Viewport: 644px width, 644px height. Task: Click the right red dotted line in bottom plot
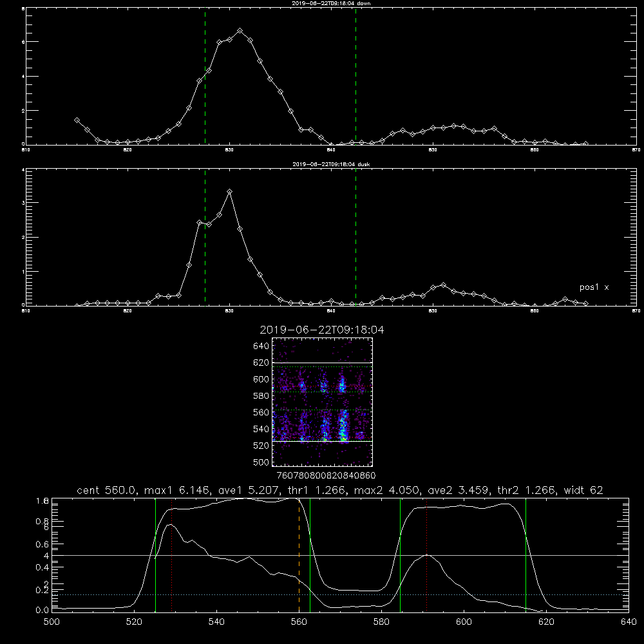point(427,555)
